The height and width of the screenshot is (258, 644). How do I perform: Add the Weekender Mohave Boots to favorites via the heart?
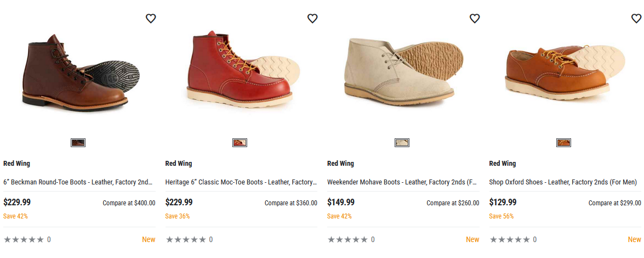(x=475, y=19)
